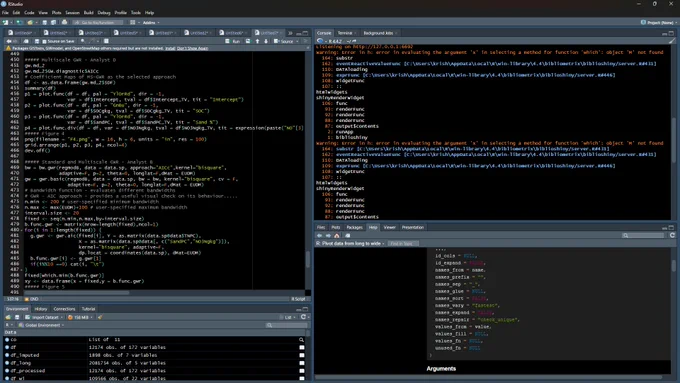Image resolution: width=680 pixels, height=383 pixels.
Task: Open Global Environment selector
Action: [41, 325]
